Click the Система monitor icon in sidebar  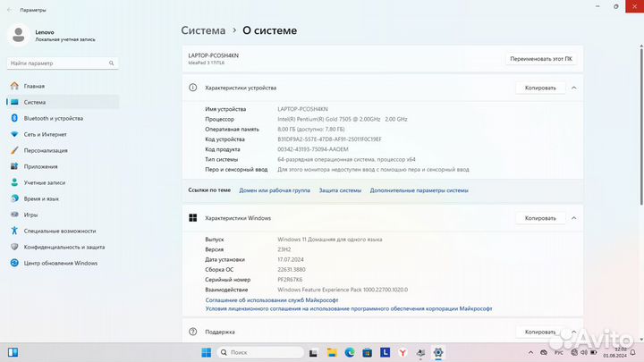coord(14,102)
